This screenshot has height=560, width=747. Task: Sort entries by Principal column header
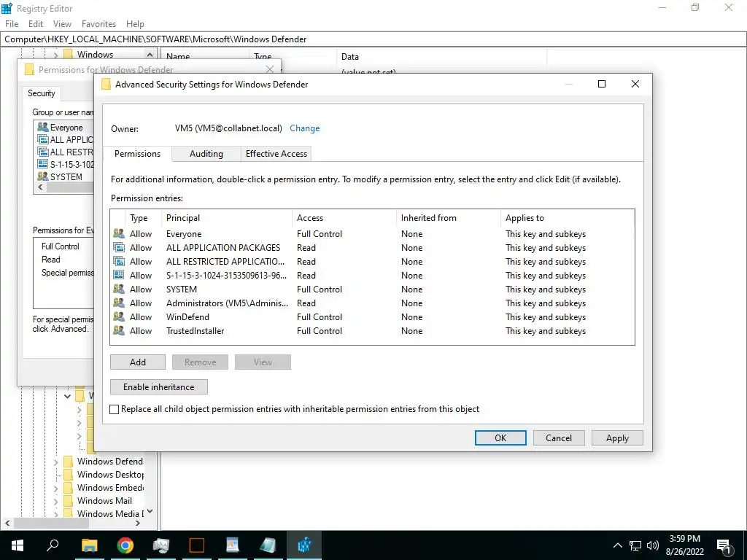(x=226, y=217)
